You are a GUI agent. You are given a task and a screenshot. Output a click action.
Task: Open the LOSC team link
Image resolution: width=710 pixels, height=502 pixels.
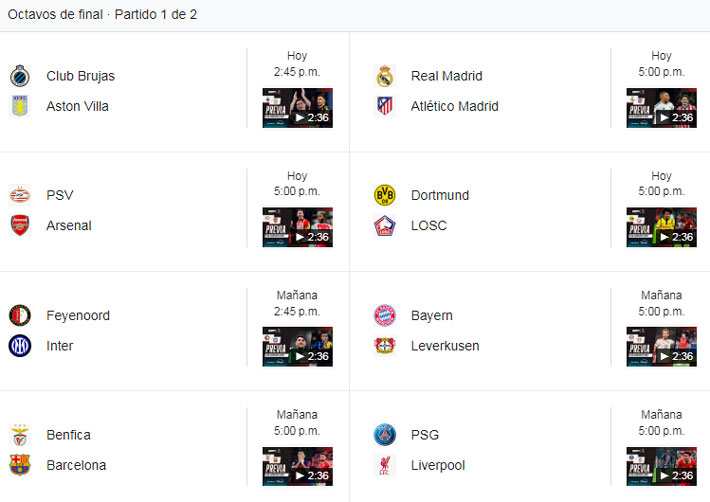(429, 225)
